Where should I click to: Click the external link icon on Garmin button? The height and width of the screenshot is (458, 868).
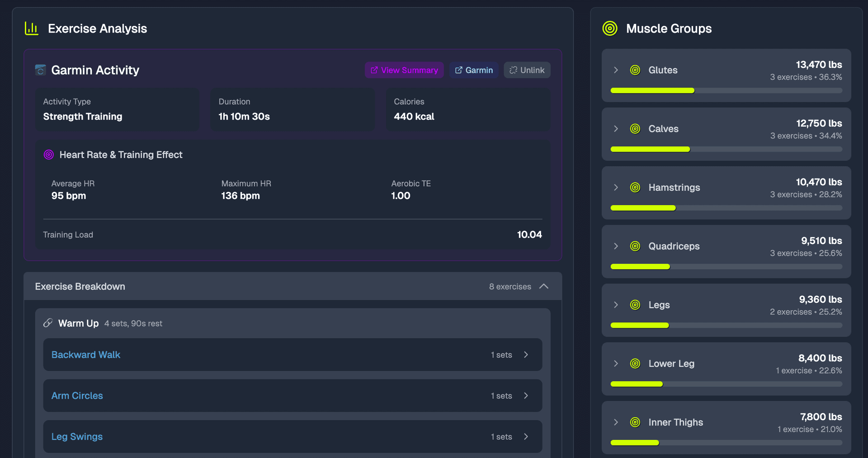tap(458, 70)
